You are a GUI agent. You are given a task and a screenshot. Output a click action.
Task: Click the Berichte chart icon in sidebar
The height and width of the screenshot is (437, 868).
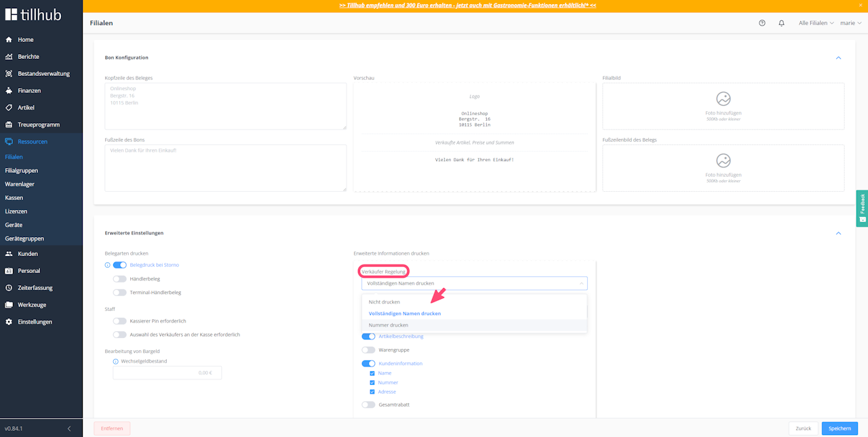pos(9,57)
